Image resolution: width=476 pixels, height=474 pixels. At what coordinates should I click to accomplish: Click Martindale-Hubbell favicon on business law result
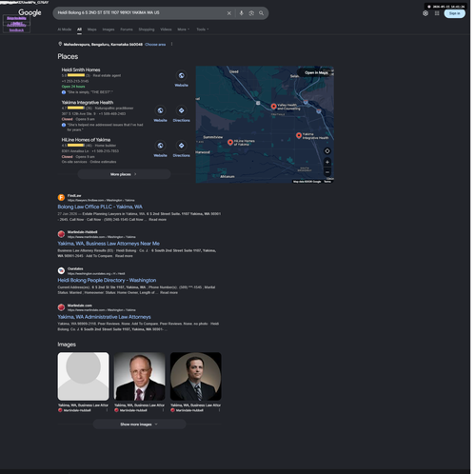click(61, 234)
